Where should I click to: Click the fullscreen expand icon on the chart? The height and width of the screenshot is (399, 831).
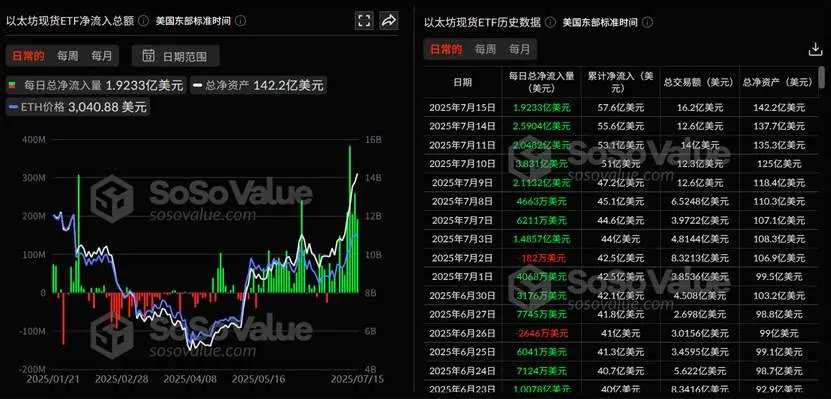pyautogui.click(x=364, y=21)
